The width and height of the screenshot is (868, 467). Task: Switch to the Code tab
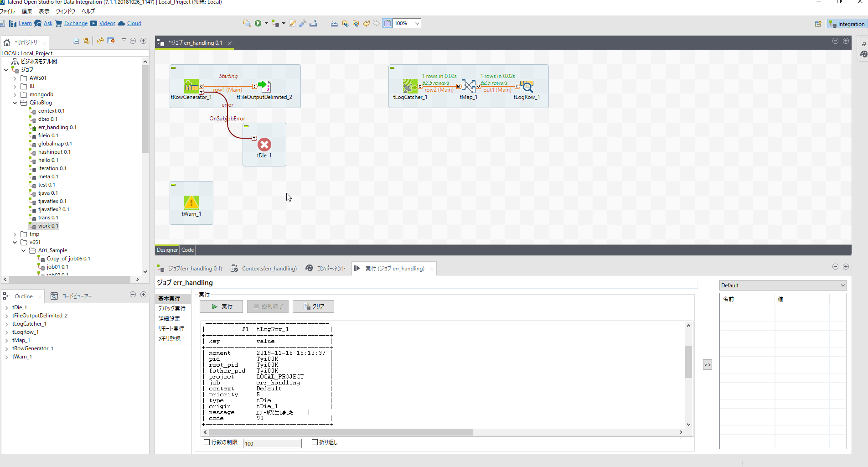187,250
